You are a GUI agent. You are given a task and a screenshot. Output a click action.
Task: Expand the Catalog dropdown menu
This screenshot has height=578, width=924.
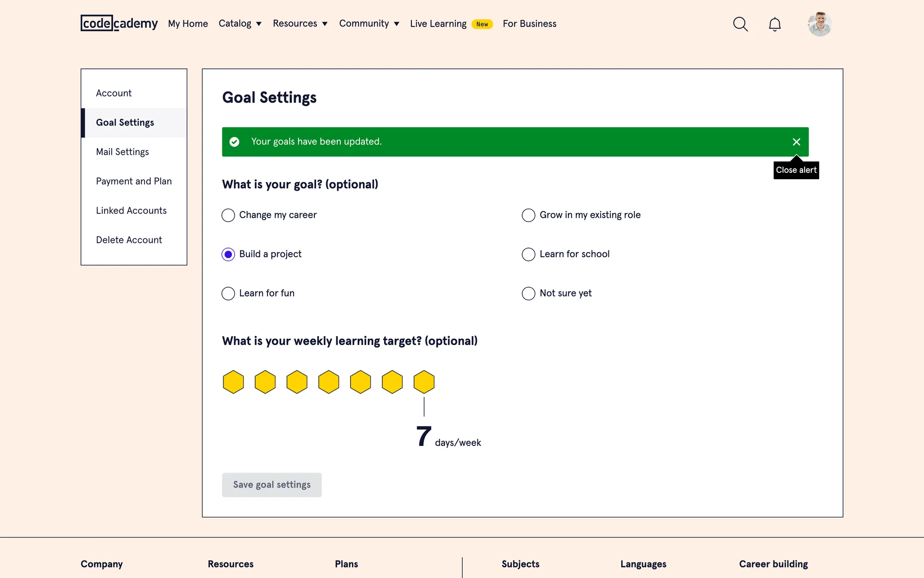tap(240, 24)
